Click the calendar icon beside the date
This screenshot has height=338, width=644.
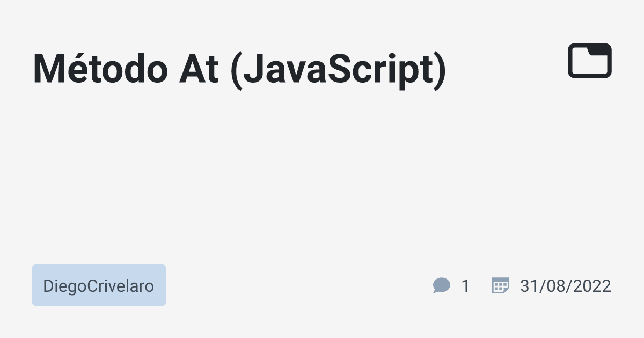pyautogui.click(x=500, y=285)
